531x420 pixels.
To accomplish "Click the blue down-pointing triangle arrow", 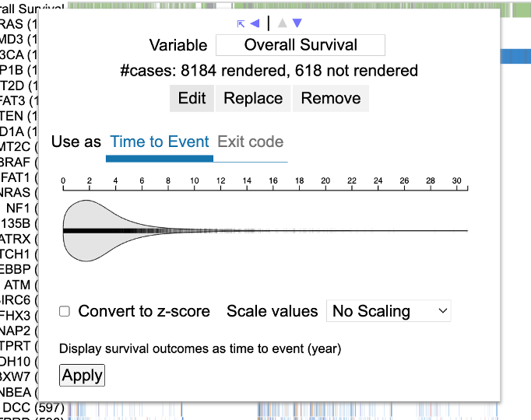I will [x=297, y=23].
